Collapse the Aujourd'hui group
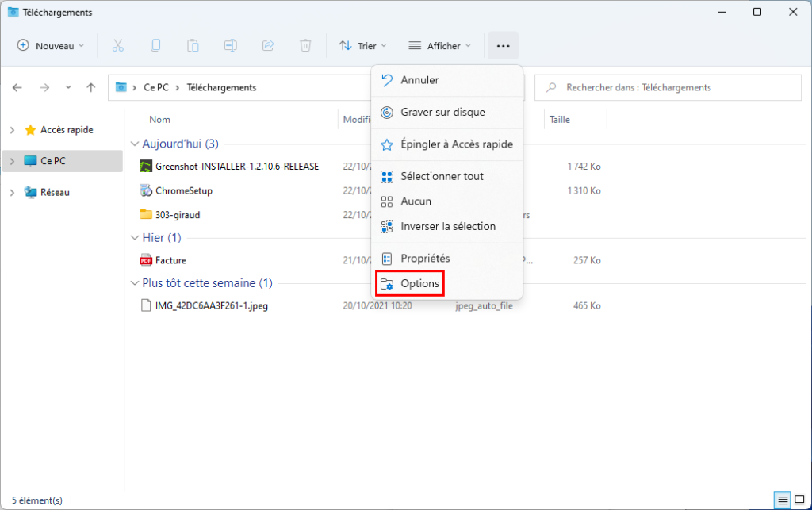The width and height of the screenshot is (812, 510). pos(134,144)
